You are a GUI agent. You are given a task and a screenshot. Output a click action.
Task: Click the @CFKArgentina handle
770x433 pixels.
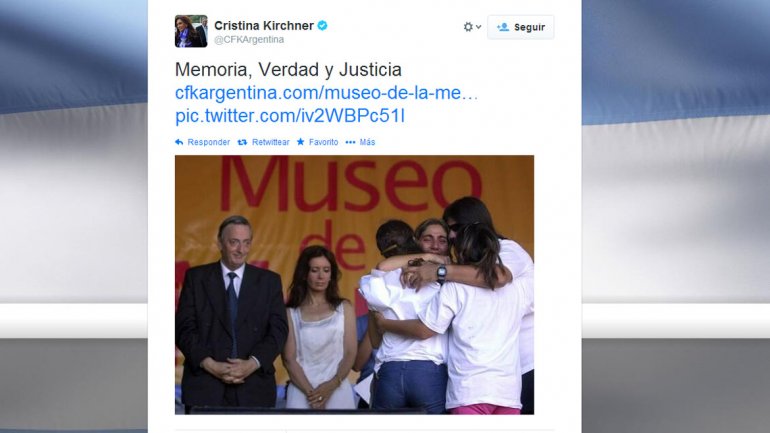tap(249, 40)
